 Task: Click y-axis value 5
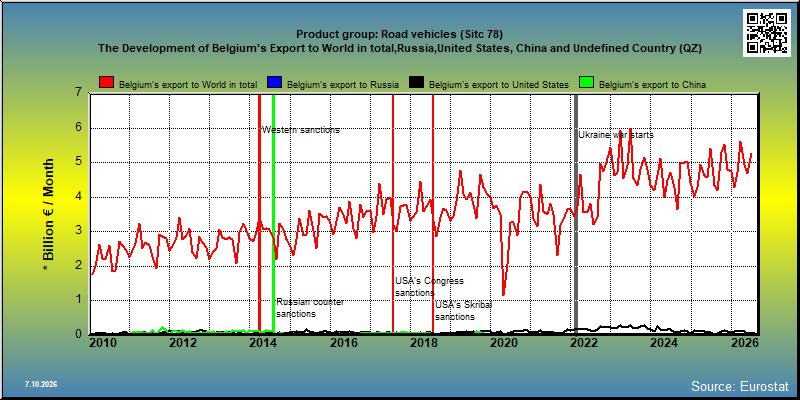[x=79, y=162]
